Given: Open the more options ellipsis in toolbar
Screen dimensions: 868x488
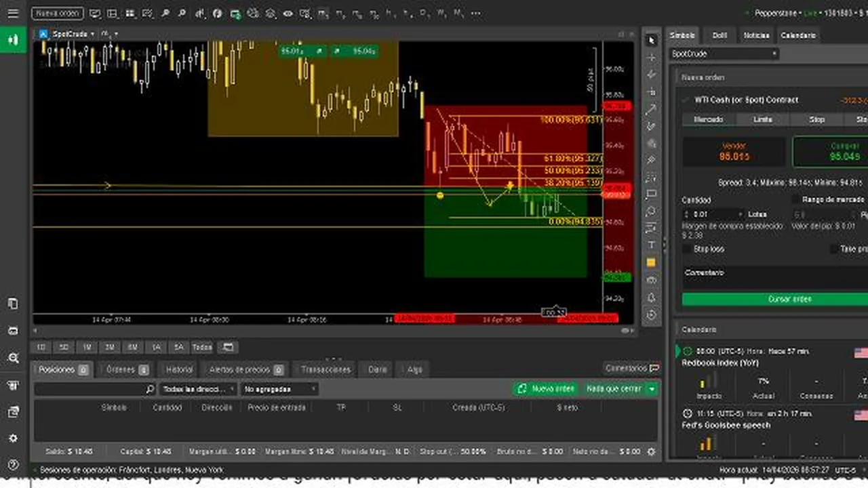Looking at the screenshot, I should tap(475, 13).
